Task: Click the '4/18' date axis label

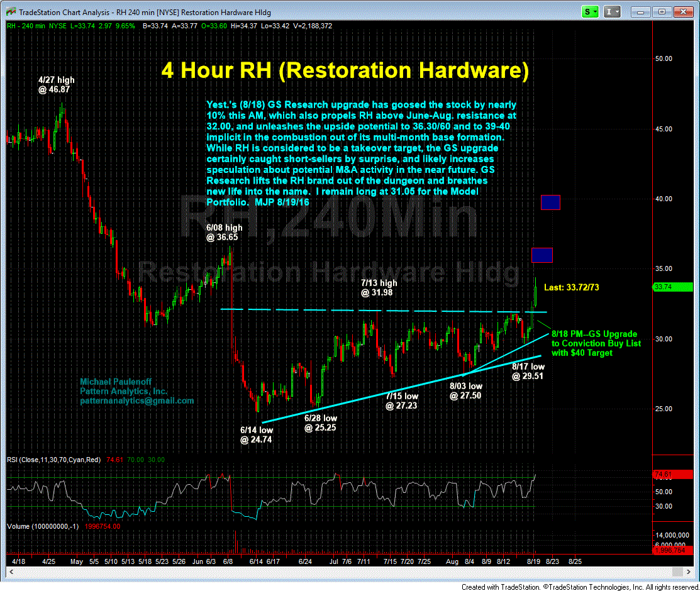Action: click(18, 561)
